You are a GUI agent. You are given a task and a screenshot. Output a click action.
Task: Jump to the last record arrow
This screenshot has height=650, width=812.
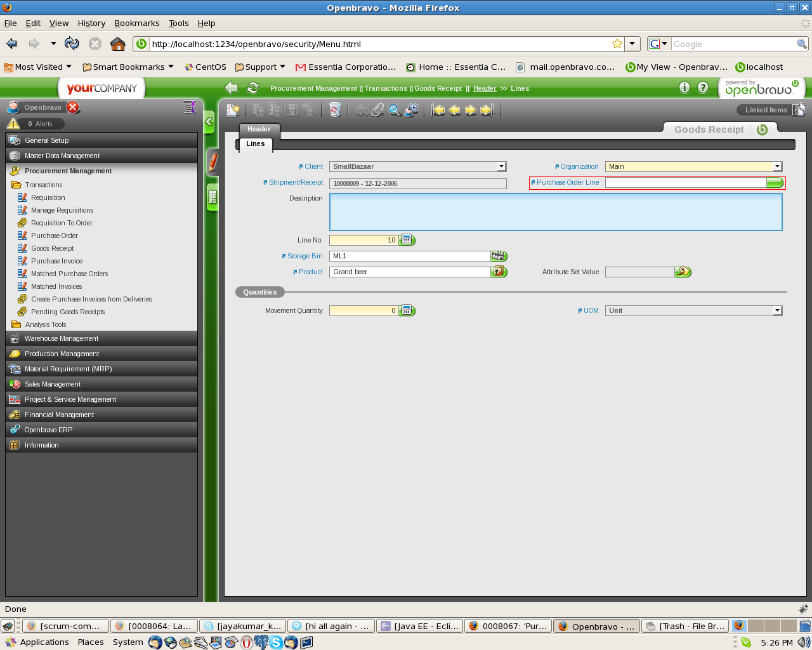click(x=487, y=110)
